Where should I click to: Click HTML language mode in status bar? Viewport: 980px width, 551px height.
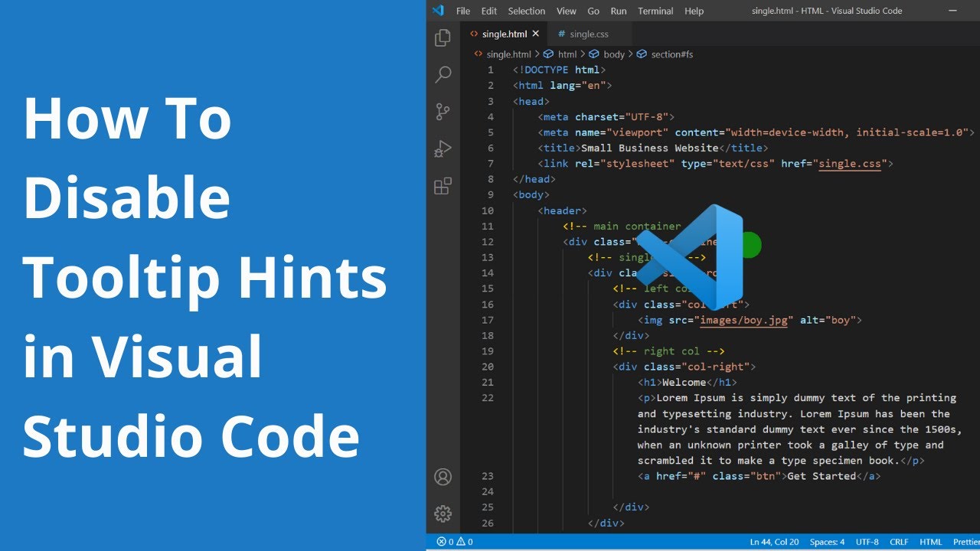point(931,542)
